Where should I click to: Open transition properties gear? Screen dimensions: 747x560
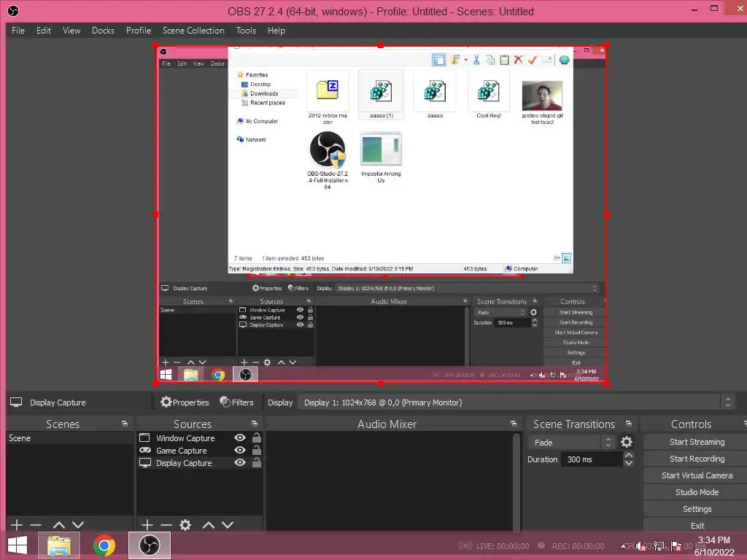(x=627, y=443)
